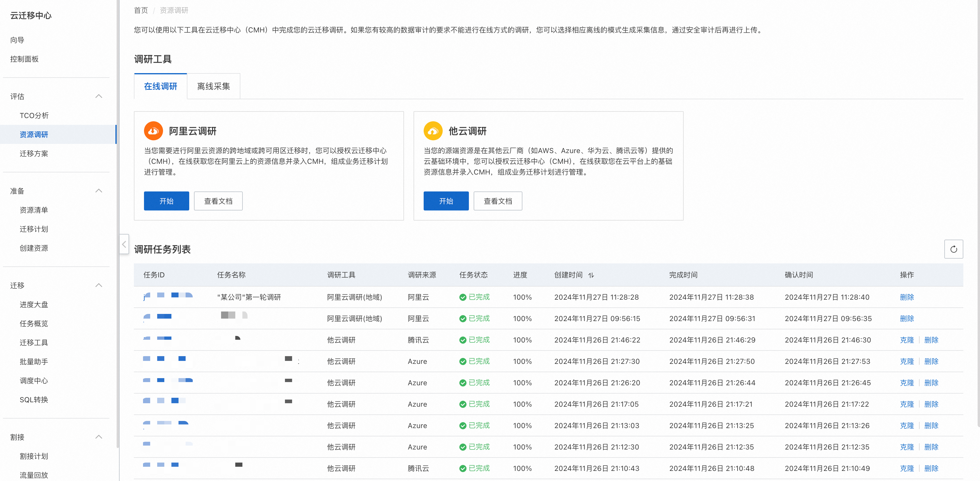
Task: Click the refresh icon for task list
Action: (x=953, y=249)
